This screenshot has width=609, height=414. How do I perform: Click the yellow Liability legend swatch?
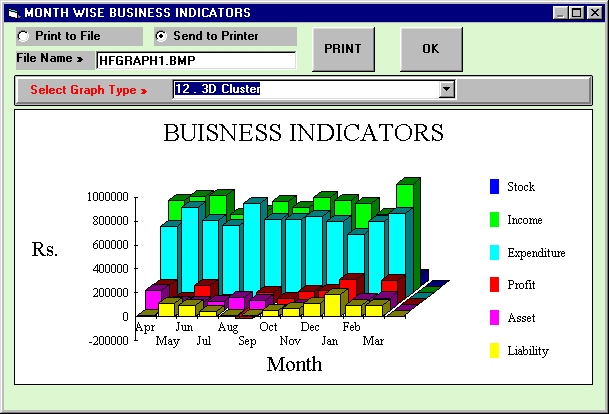pos(494,350)
